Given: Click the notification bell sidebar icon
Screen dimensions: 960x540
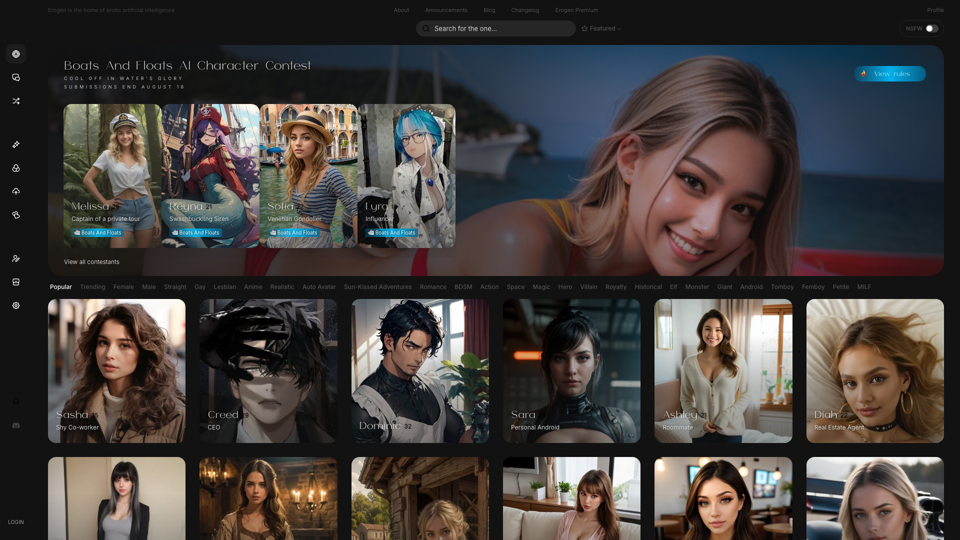Looking at the screenshot, I should 16,402.
